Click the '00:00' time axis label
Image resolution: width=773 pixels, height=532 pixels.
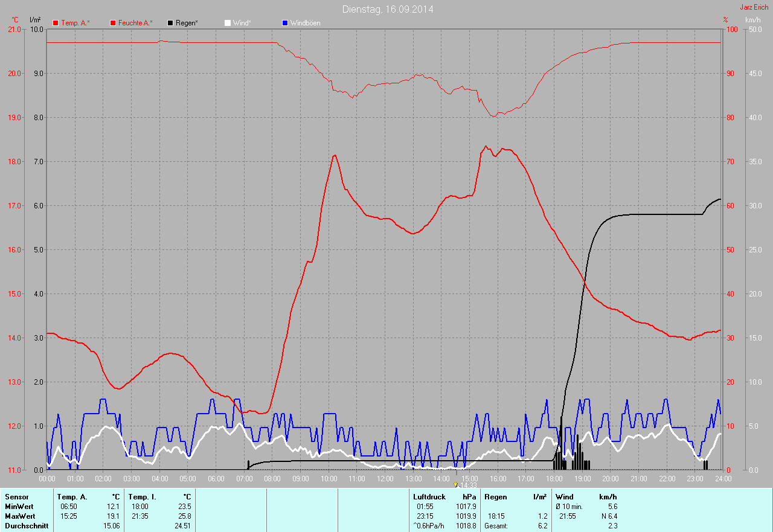47,478
